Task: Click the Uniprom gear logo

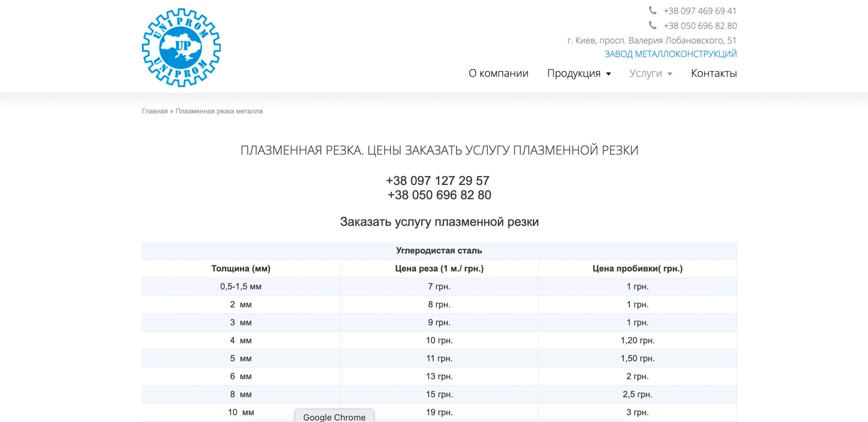Action: tap(181, 48)
